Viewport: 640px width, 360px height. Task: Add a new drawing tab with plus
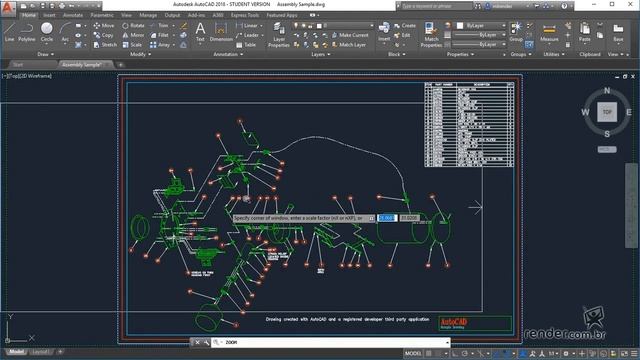120,64
